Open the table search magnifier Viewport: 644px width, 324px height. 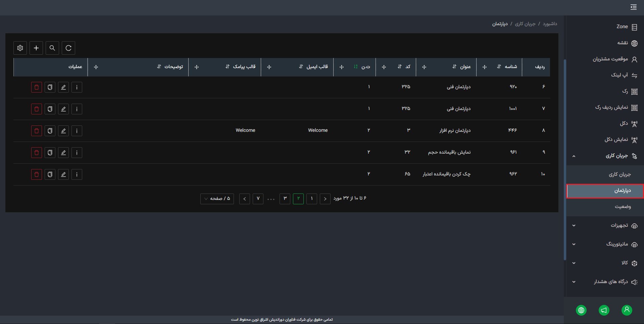coord(52,48)
